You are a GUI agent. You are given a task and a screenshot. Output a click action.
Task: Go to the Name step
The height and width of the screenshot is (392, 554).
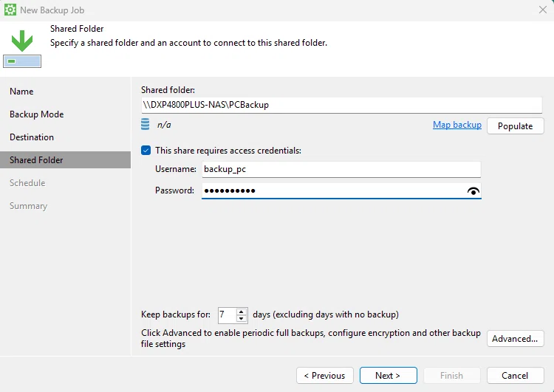point(21,92)
